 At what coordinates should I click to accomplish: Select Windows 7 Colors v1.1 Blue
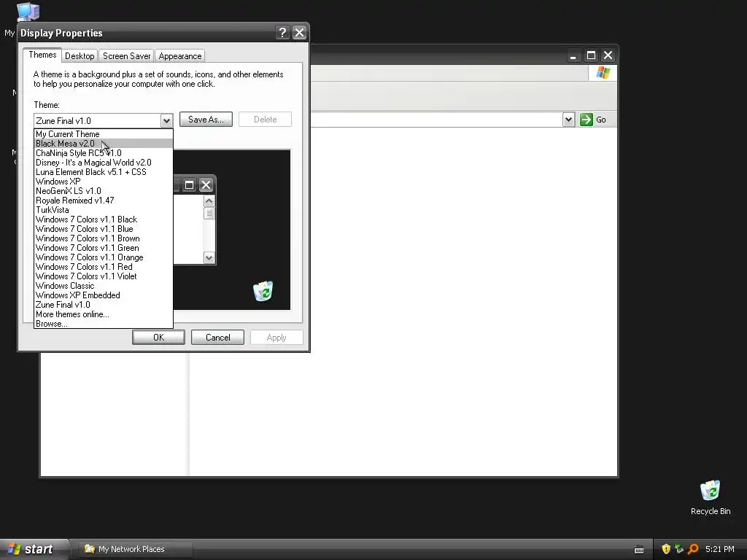104,229
